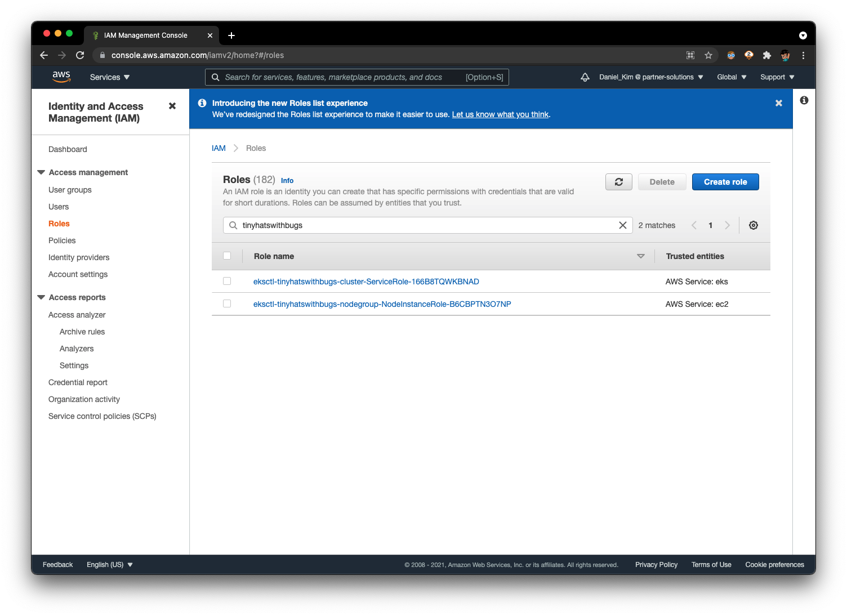The height and width of the screenshot is (616, 847).
Task: Go to previous page of roles
Action: [x=694, y=225]
